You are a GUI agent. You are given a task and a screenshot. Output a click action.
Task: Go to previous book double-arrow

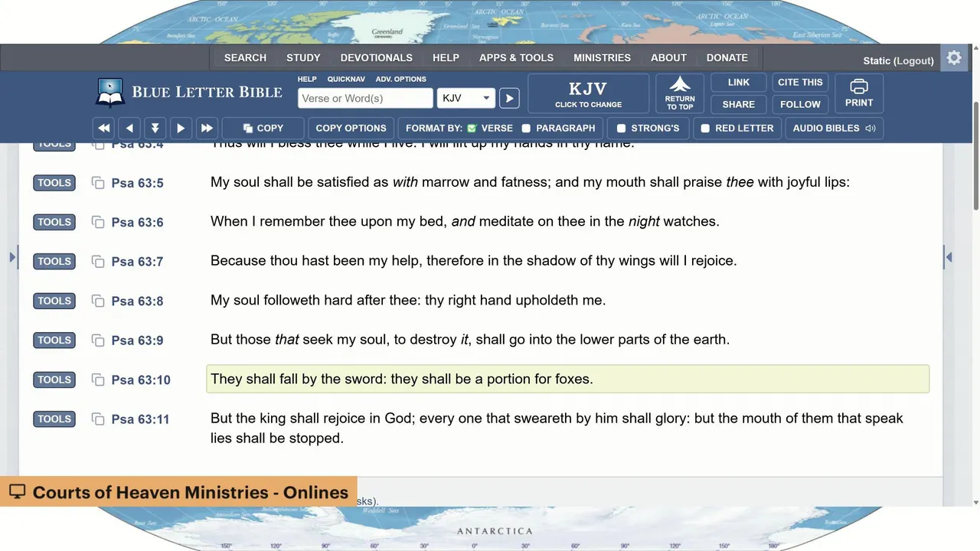(x=104, y=128)
